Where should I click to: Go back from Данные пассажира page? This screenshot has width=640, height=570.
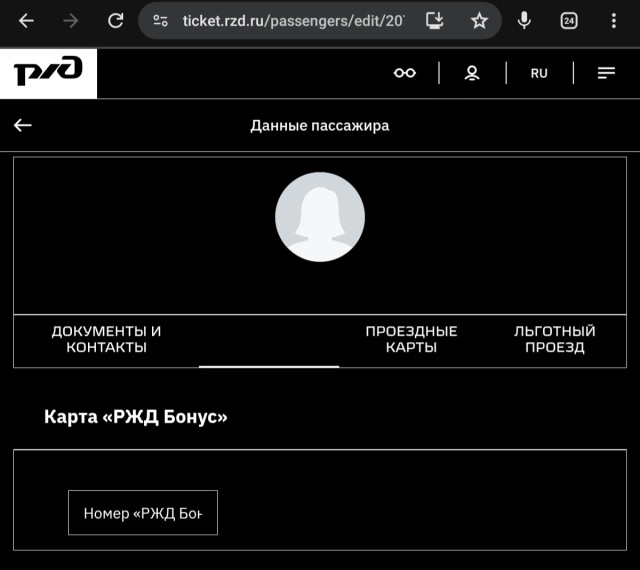coord(22,125)
